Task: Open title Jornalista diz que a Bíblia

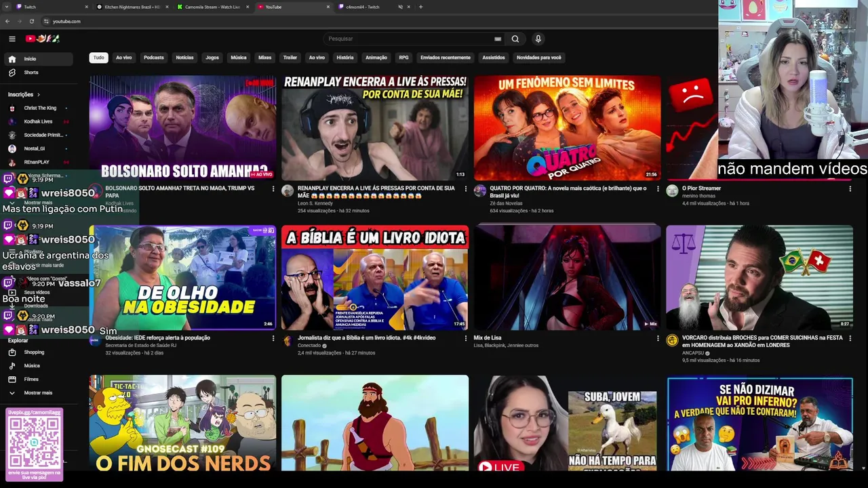Action: (367, 338)
